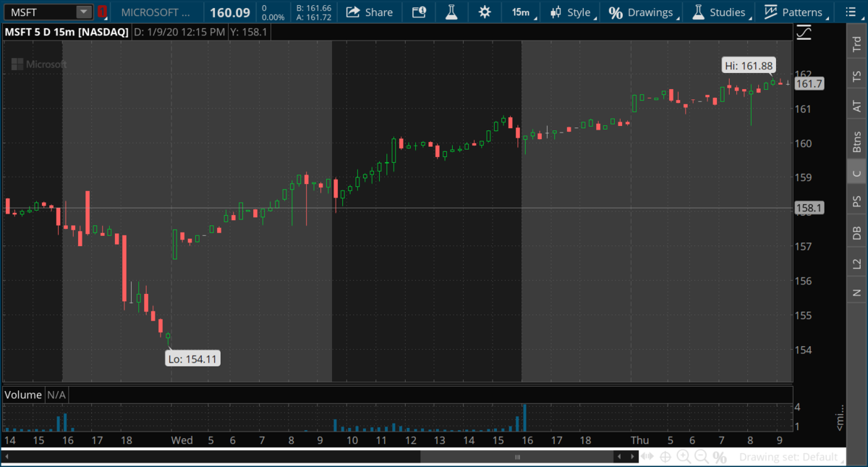Click the Share button
Screen dimensions: 868x467
[x=369, y=12]
